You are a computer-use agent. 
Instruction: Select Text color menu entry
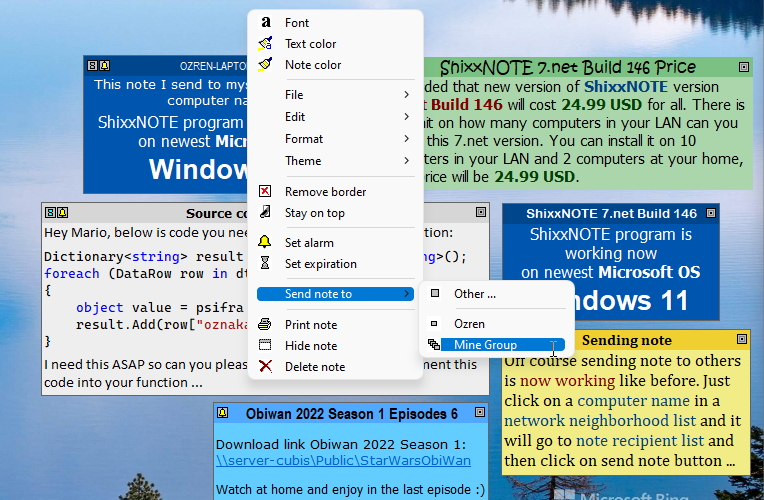tap(335, 44)
